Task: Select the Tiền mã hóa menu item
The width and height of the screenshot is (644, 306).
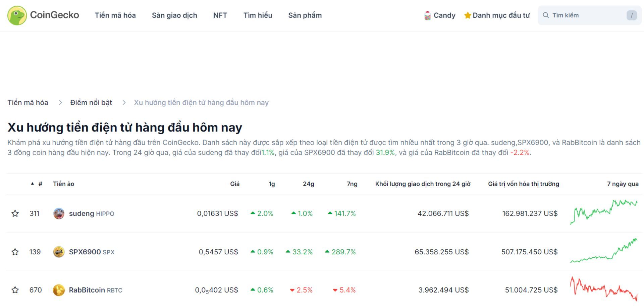Action: [115, 15]
